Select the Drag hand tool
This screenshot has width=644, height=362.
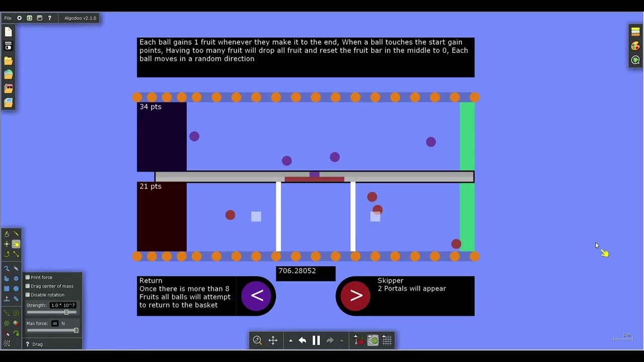coord(16,244)
